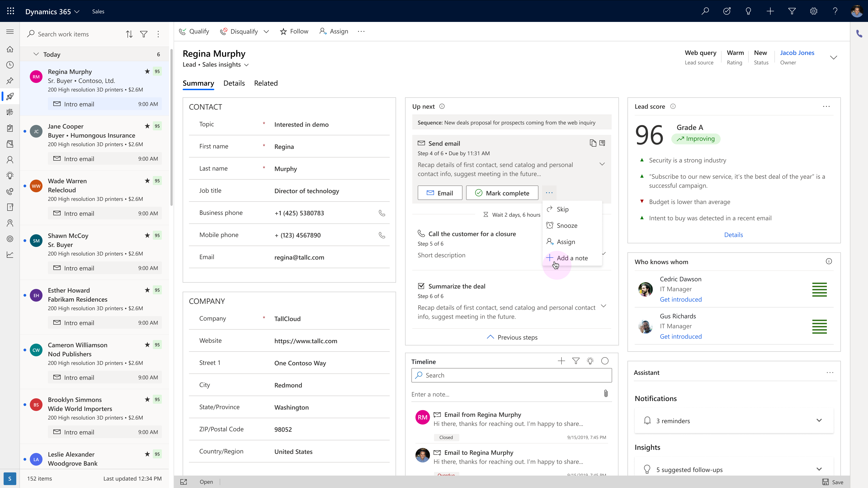Choose Skip from the step menu
Screen dimensions: 868x488
[x=572, y=209]
